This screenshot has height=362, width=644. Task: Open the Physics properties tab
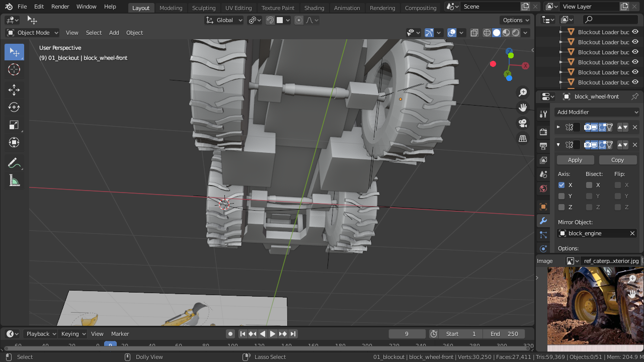coord(543,249)
